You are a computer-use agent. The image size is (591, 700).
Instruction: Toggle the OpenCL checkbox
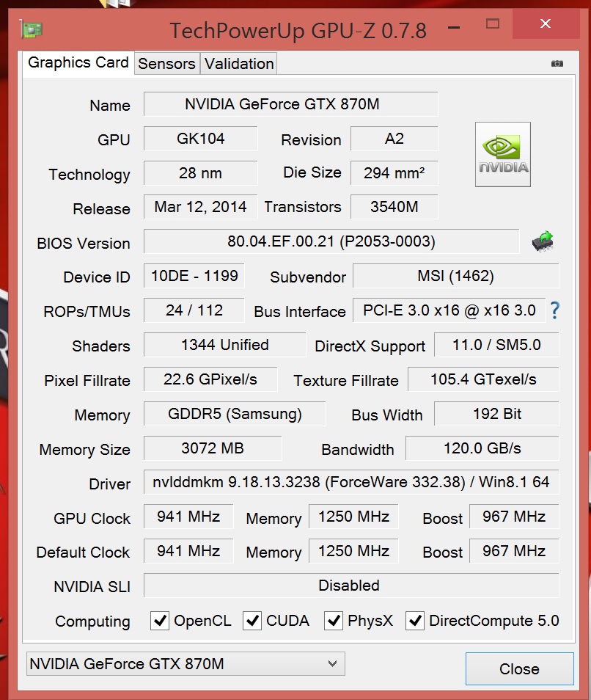[x=160, y=621]
